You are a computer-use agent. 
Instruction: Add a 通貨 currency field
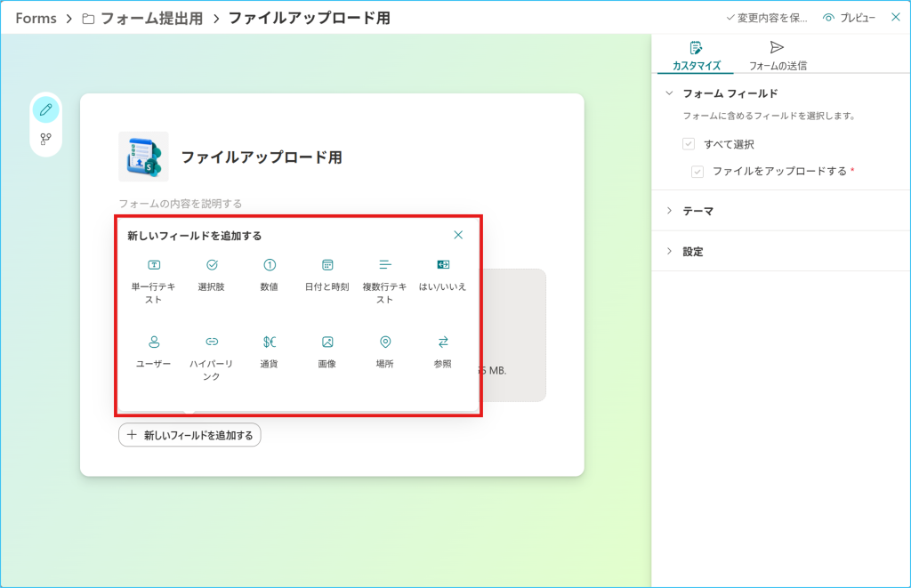(269, 352)
